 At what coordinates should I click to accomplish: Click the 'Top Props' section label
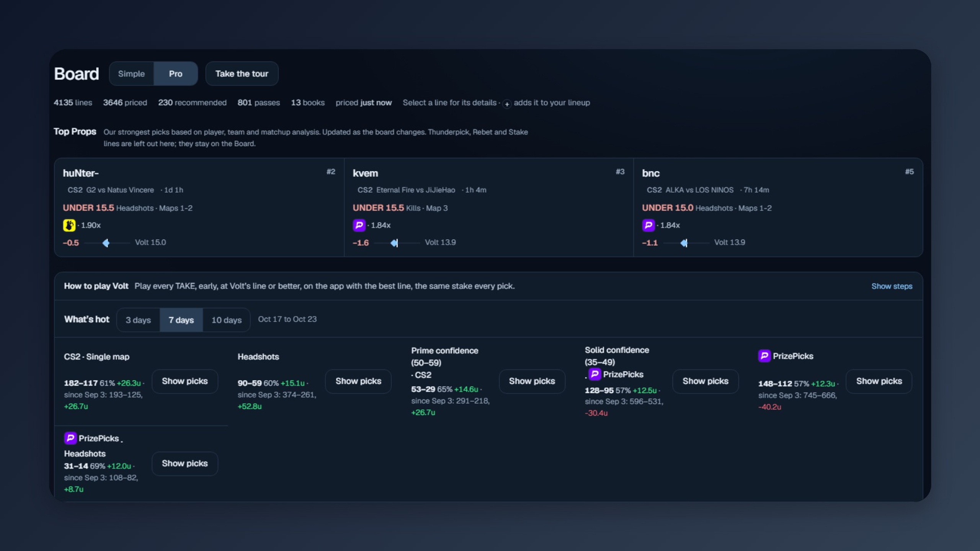tap(75, 132)
